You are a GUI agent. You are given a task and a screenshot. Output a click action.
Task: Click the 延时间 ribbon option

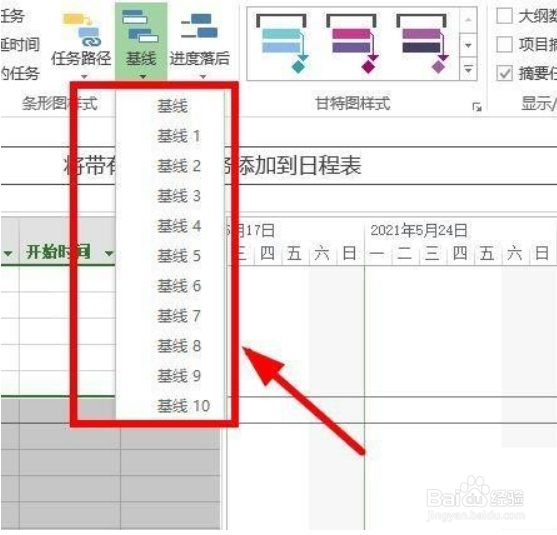(x=20, y=45)
